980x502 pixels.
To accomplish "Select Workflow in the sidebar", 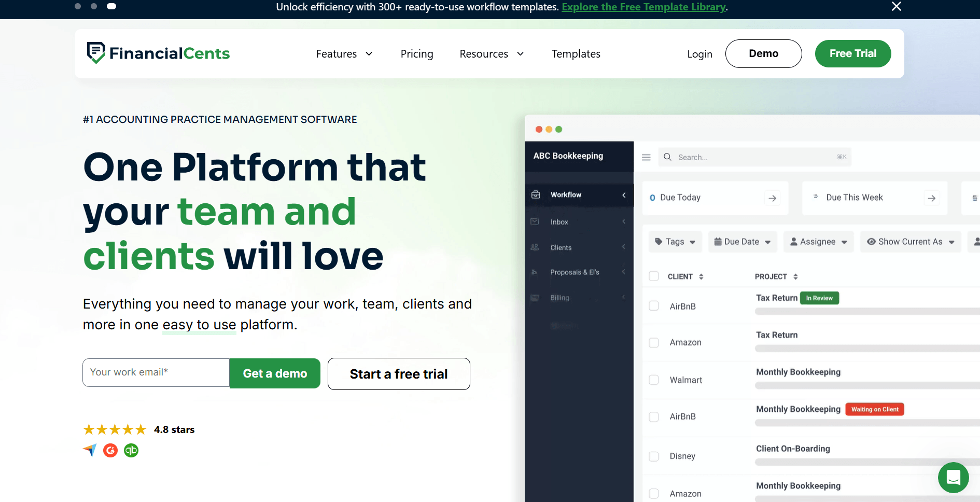I will point(579,195).
